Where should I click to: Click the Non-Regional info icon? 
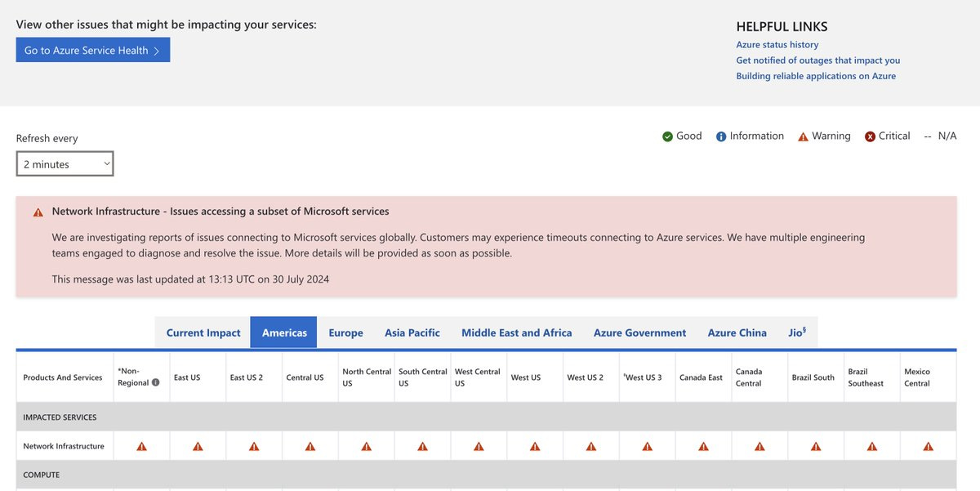pyautogui.click(x=155, y=382)
